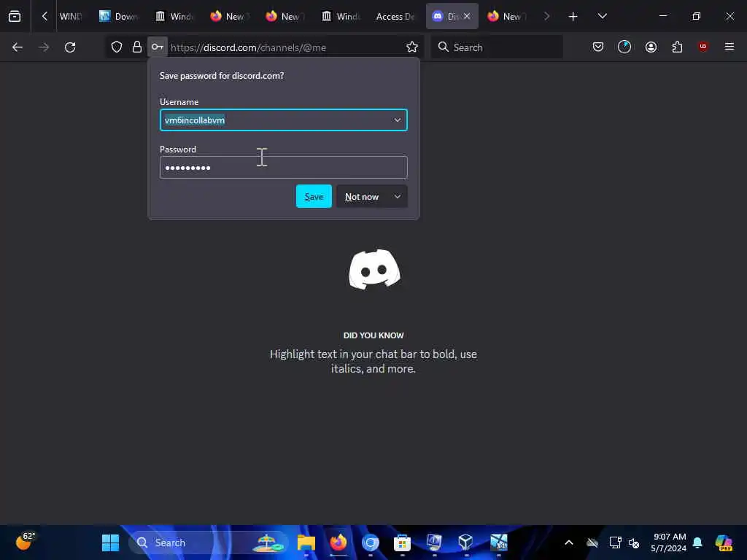Go forward with the forward arrow
Viewport: 747px width, 560px height.
click(44, 47)
